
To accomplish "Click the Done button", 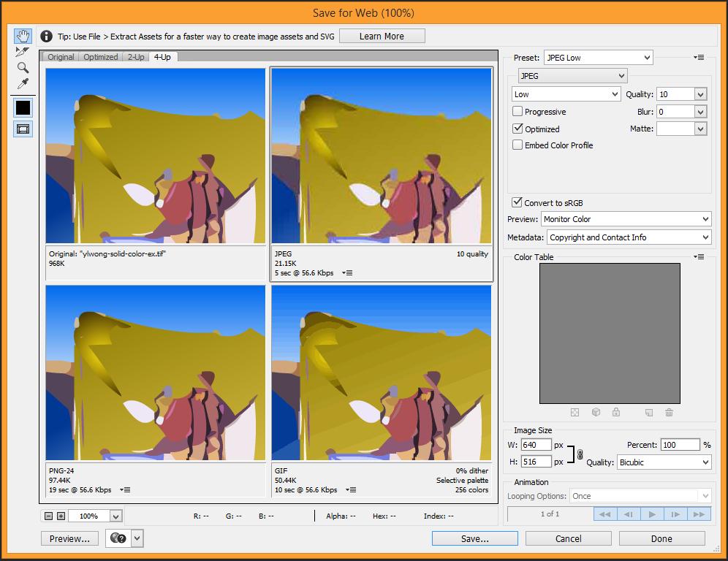I will (661, 538).
